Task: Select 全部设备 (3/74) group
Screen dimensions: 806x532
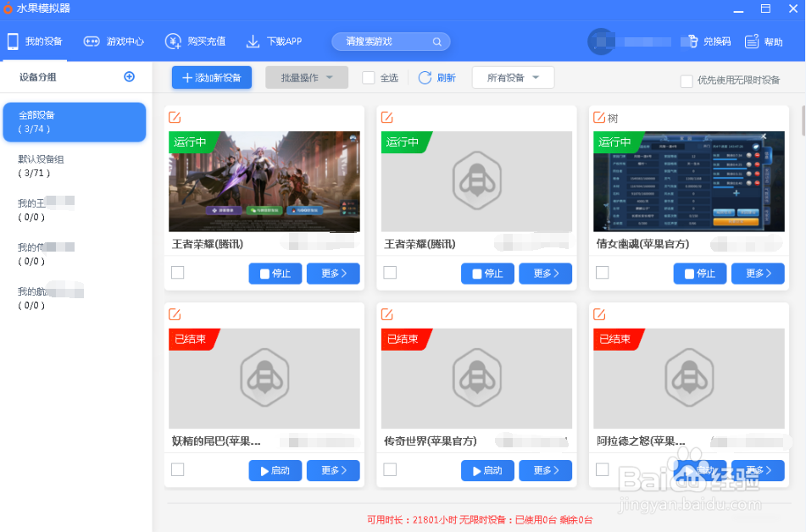Action: [x=75, y=122]
